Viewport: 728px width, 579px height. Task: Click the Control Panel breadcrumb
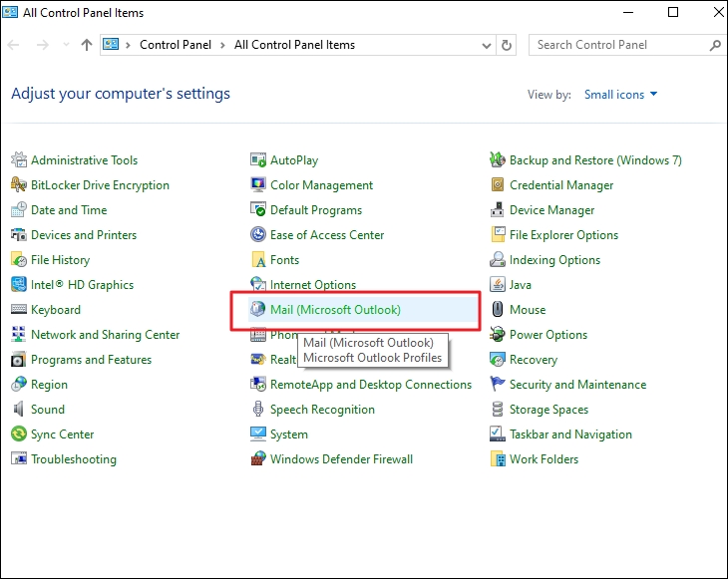(176, 45)
